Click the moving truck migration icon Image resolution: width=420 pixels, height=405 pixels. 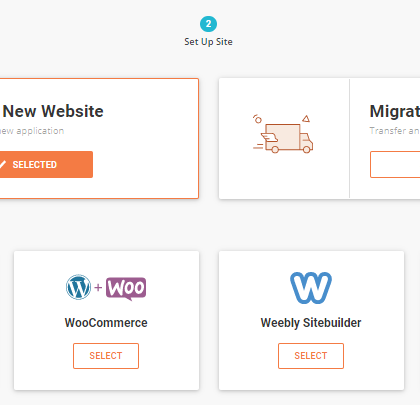[283, 133]
